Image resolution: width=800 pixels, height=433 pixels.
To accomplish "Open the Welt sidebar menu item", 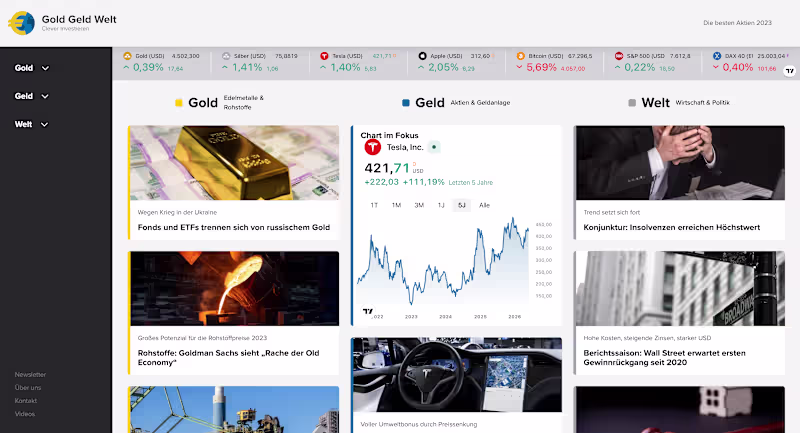I will click(23, 124).
